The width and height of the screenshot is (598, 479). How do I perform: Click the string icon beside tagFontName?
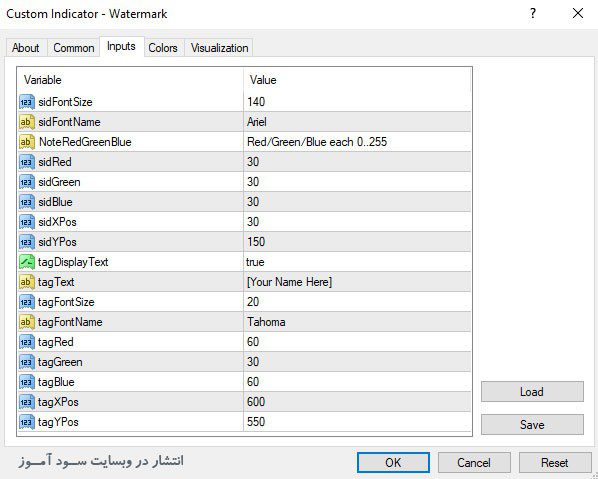click(27, 322)
